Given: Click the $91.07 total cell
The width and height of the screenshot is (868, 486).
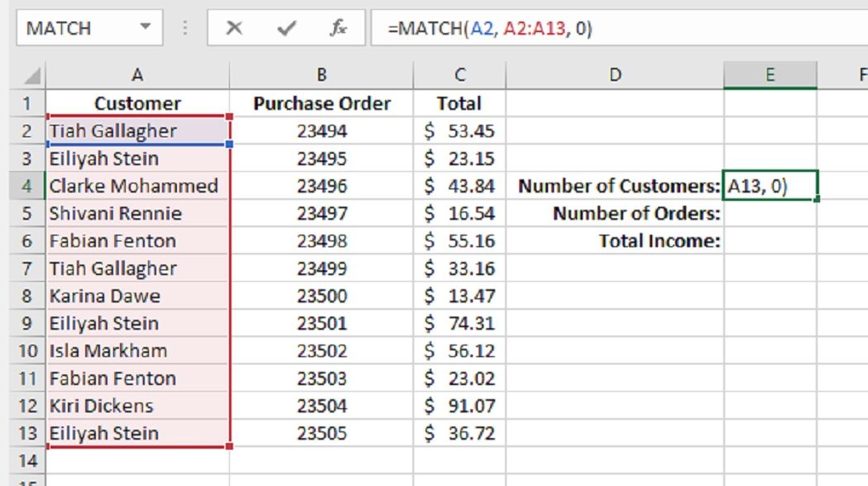Looking at the screenshot, I should pos(460,406).
